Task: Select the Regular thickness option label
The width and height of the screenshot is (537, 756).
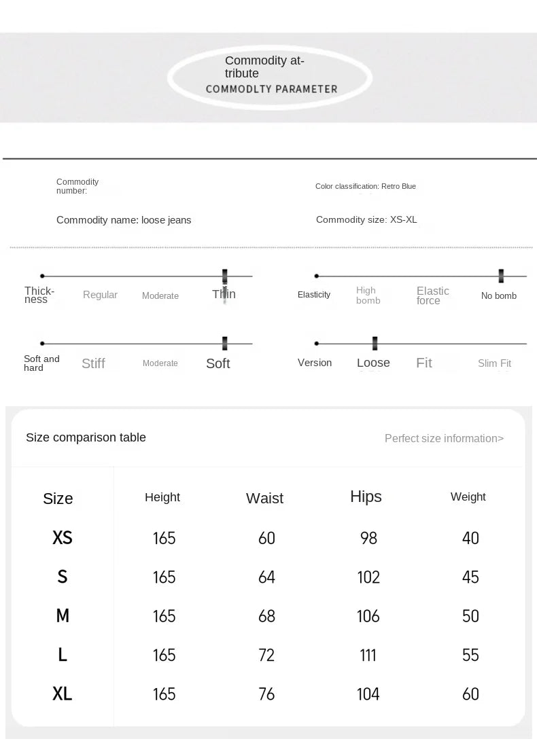Action: (x=100, y=295)
